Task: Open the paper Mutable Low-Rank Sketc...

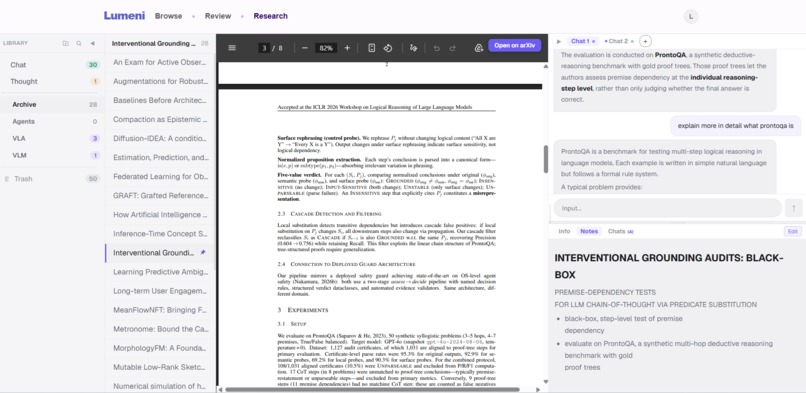Action: pyautogui.click(x=160, y=367)
